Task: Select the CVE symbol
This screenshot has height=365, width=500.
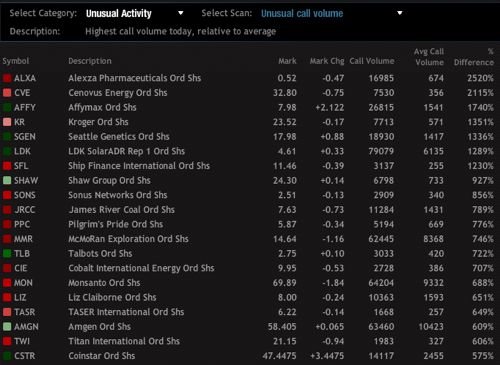Action: point(22,93)
